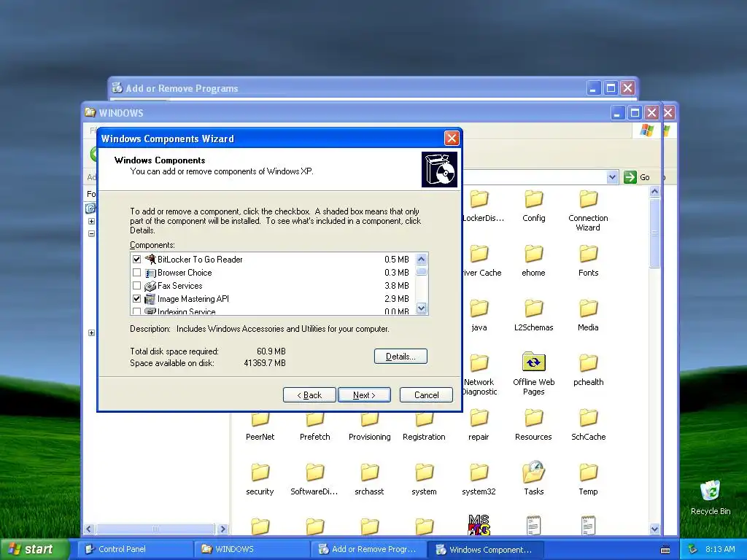Check the Indexing Service component
Screen dimensions: 747x560
click(136, 311)
